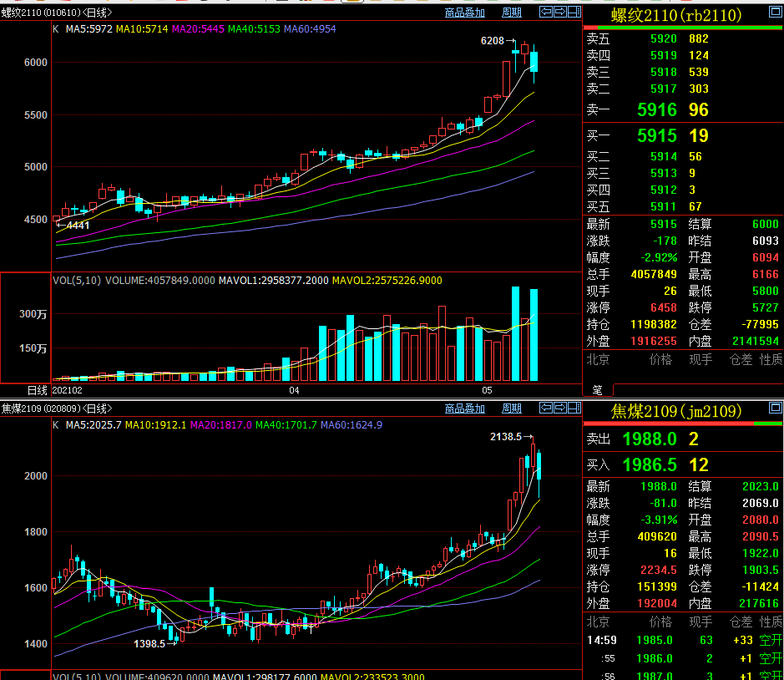Select the 笔 tab below rebar quotes
The height and width of the screenshot is (680, 784).
pyautogui.click(x=598, y=390)
